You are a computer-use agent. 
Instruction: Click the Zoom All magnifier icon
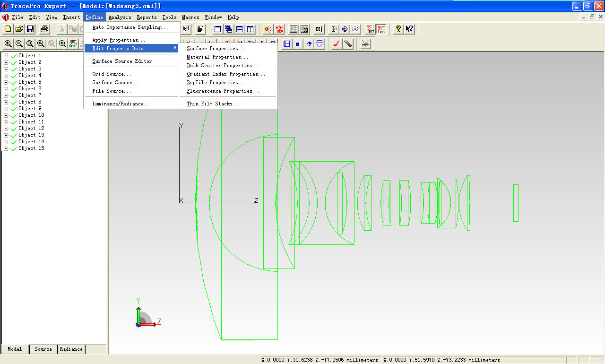click(x=41, y=44)
